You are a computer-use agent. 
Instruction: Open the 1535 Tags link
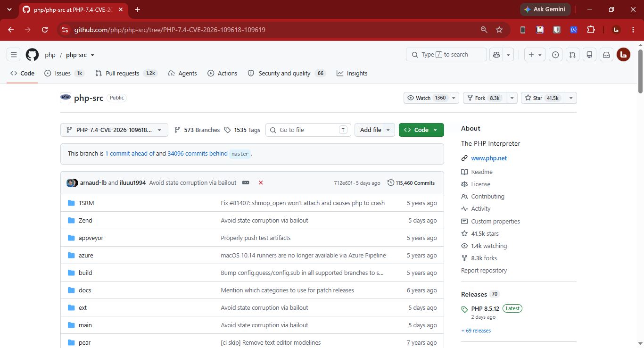[242, 130]
